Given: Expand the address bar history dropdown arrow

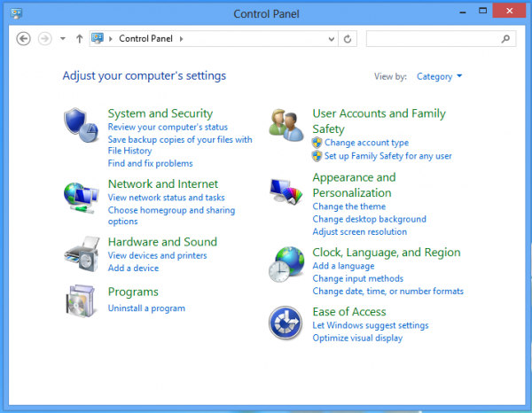Looking at the screenshot, I should click(332, 39).
